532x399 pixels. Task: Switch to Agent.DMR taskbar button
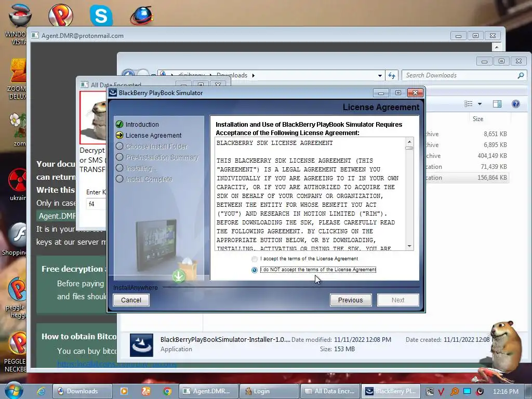pos(209,391)
